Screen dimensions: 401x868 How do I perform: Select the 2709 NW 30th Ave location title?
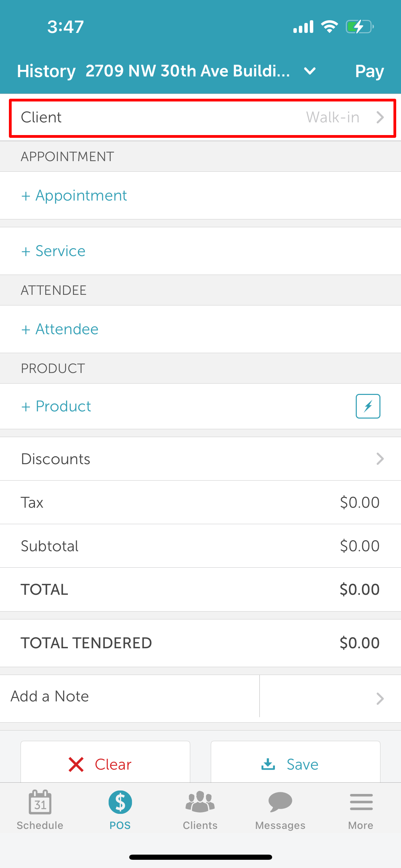[187, 71]
